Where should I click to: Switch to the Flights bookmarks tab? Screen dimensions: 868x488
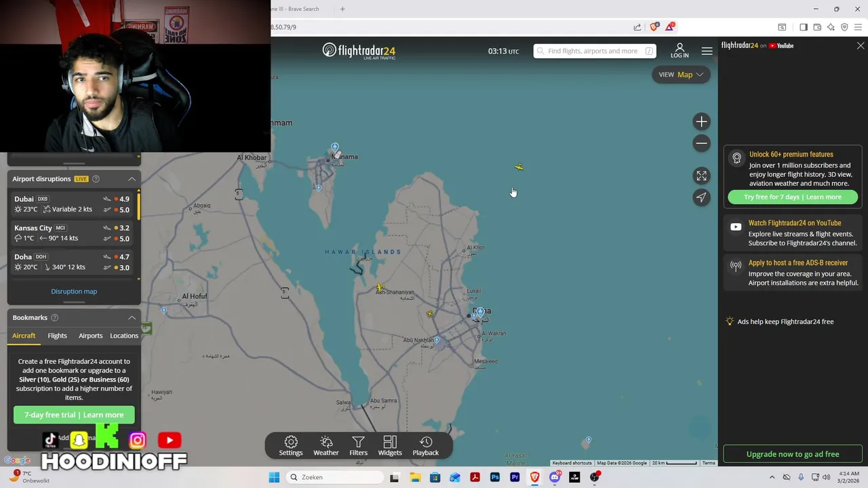pyautogui.click(x=57, y=335)
